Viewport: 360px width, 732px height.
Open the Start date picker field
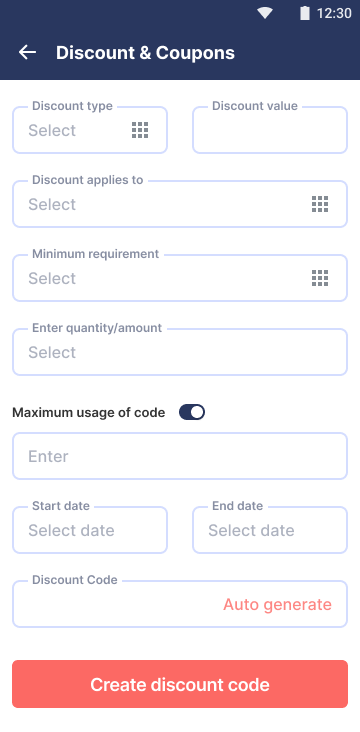click(90, 530)
